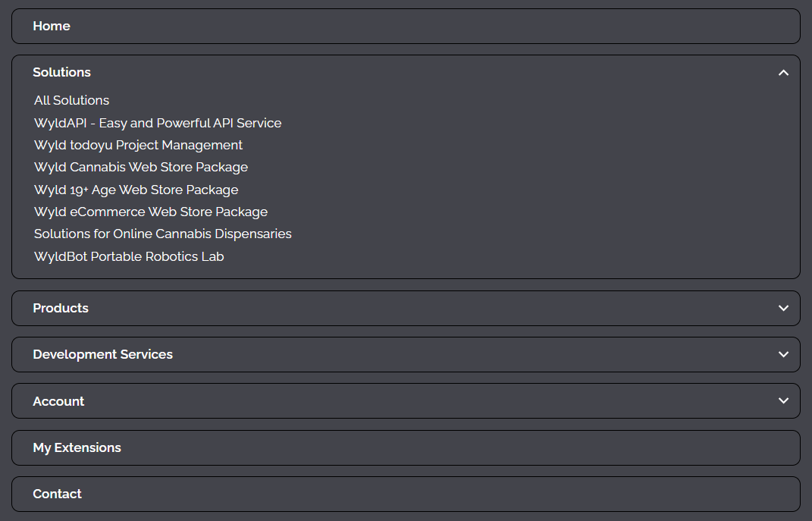Open the Contact menu item

[x=57, y=494]
